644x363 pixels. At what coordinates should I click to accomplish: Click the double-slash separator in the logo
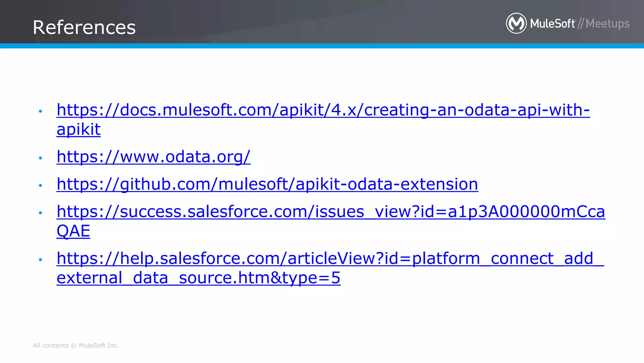pyautogui.click(x=580, y=24)
